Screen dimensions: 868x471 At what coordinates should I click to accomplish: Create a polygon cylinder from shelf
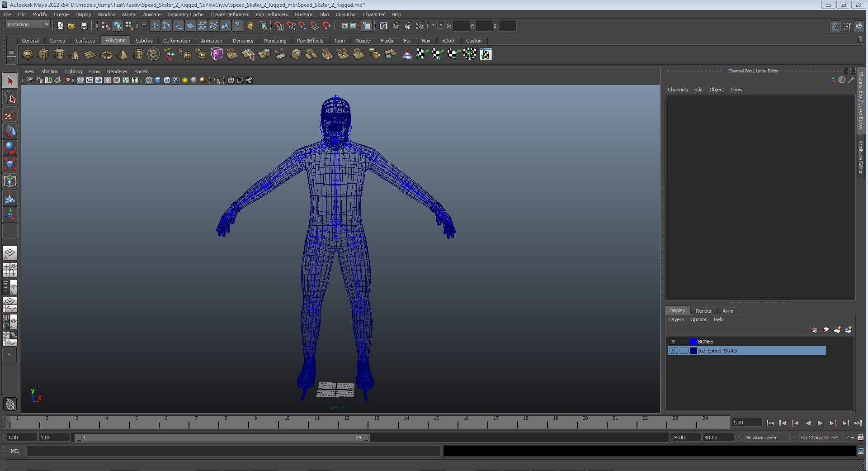[x=59, y=54]
